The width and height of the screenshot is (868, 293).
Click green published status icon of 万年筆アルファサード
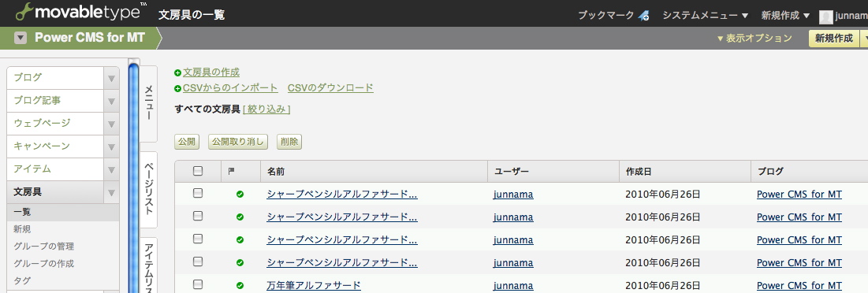coord(240,286)
